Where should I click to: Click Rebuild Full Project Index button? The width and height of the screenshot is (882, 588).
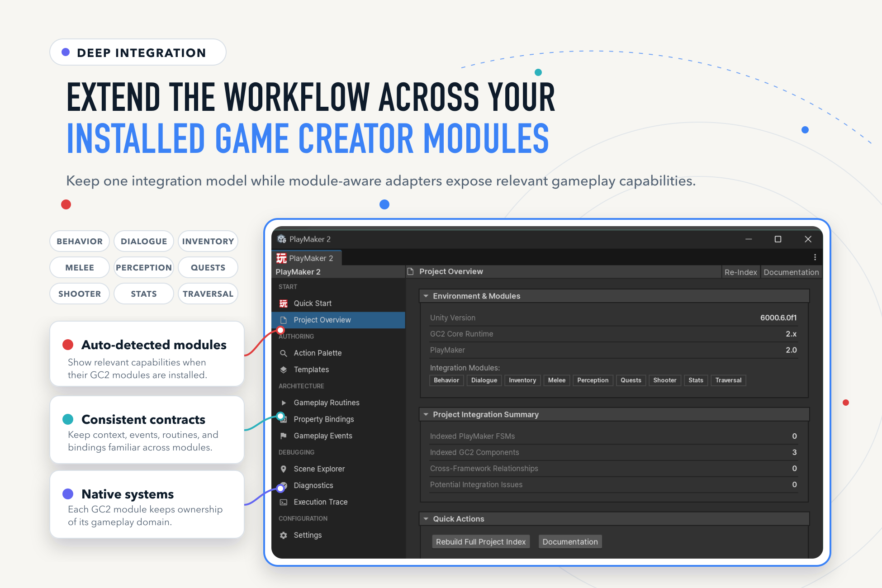481,542
